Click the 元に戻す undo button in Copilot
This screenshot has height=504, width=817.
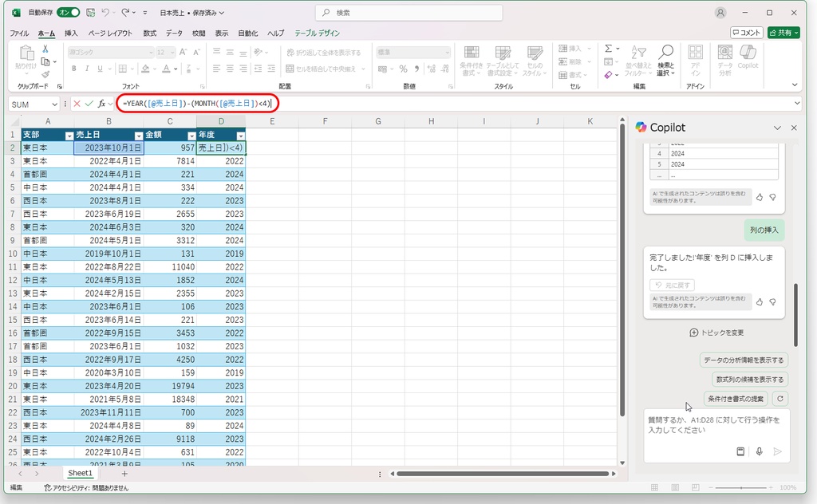pyautogui.click(x=672, y=285)
